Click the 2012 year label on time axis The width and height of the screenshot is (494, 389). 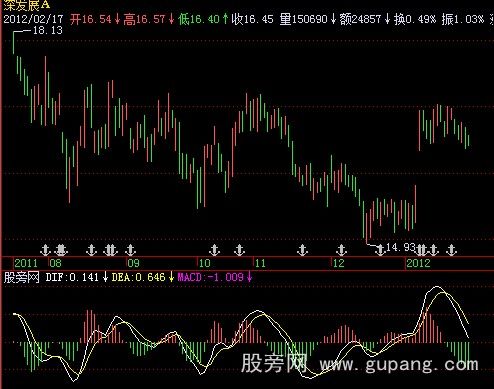click(x=418, y=263)
